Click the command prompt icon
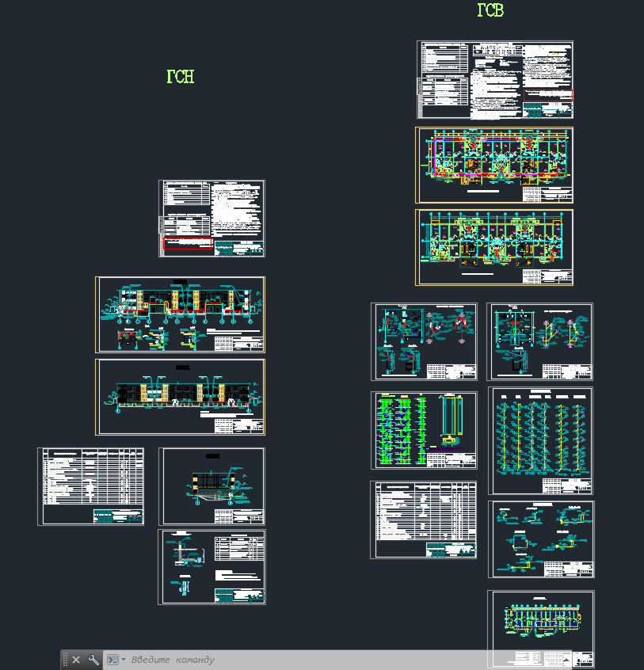The height and width of the screenshot is (670, 644). click(112, 660)
